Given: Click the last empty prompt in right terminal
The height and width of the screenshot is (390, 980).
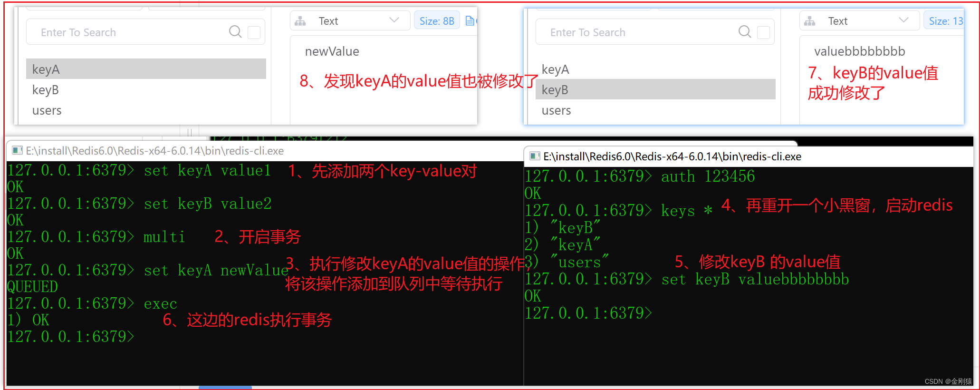Looking at the screenshot, I should pos(588,313).
